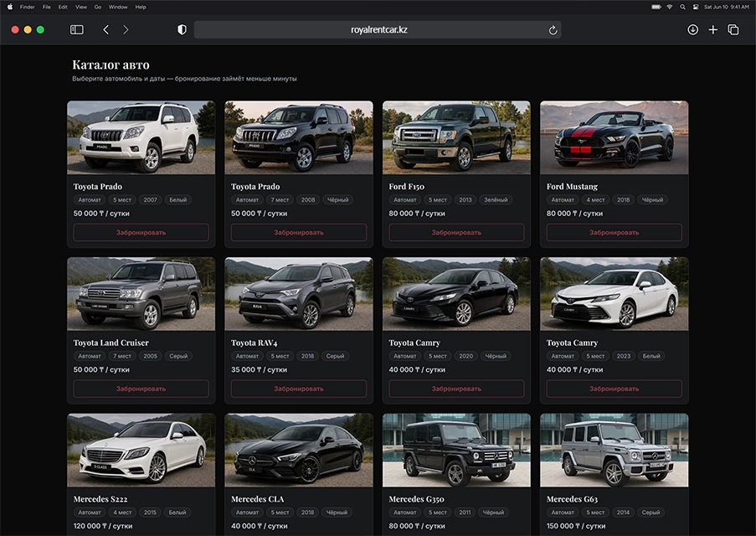756x536 pixels.
Task: Click the Mercedes G350 title
Action: (416, 499)
